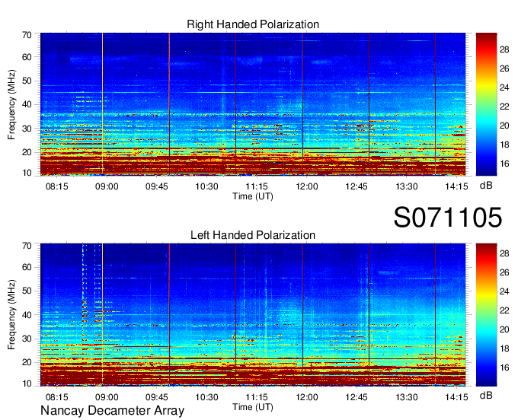Click the top color bar's dB unit label
518x420 pixels.
coord(486,186)
